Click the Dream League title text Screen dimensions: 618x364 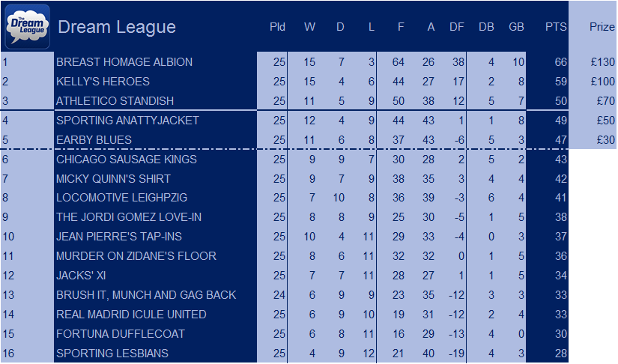(x=117, y=27)
